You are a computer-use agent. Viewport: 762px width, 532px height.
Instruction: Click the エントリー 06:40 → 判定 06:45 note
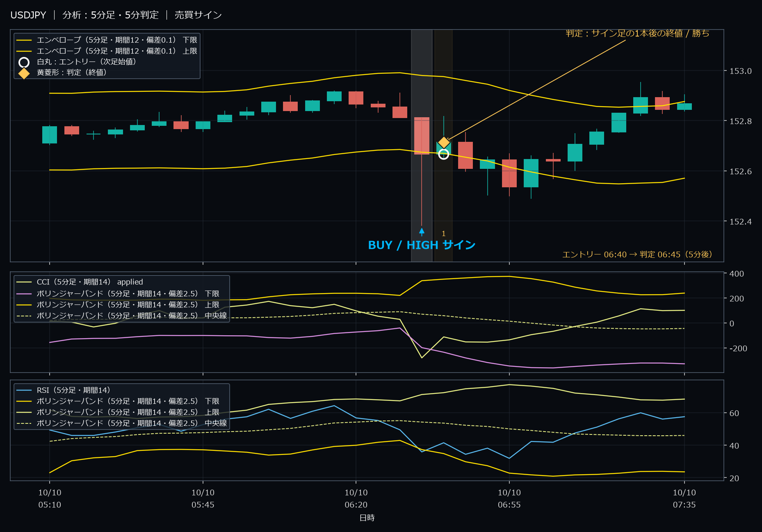tap(637, 255)
